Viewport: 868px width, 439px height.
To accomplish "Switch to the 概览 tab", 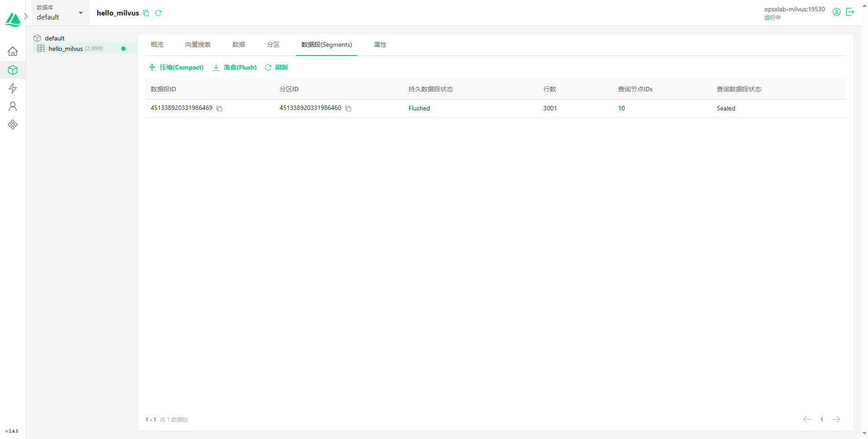I will point(157,45).
